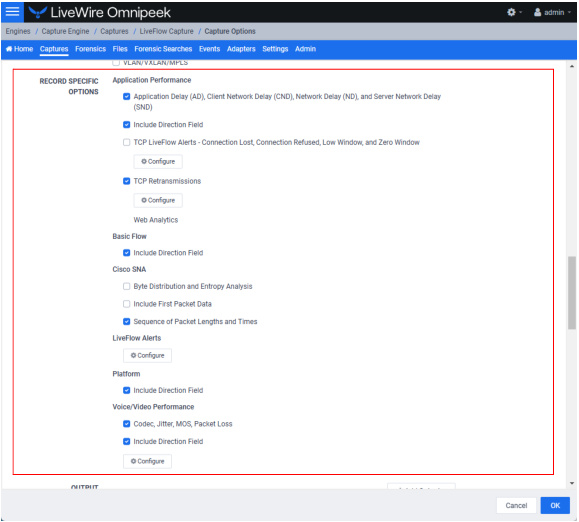Configure TCP LiveFlow Alerts
Image resolution: width=579 pixels, height=522 pixels.
point(158,162)
